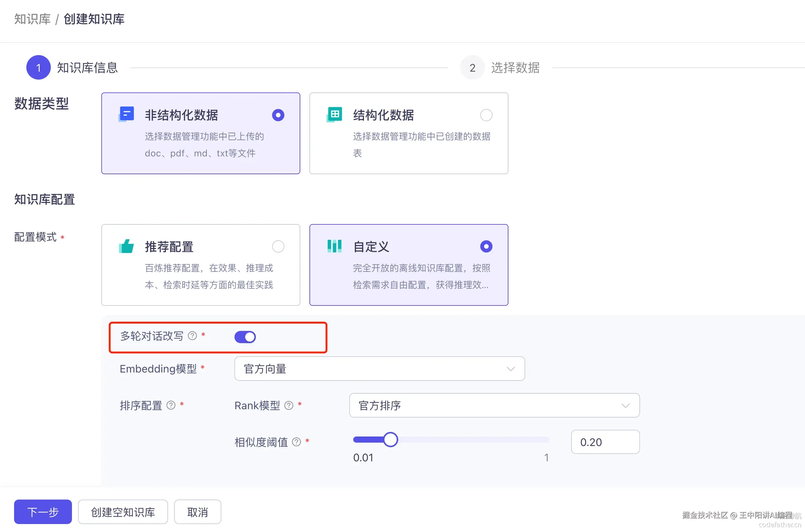Click the 下一步 button
Image resolution: width=805 pixels, height=532 pixels.
pyautogui.click(x=43, y=511)
